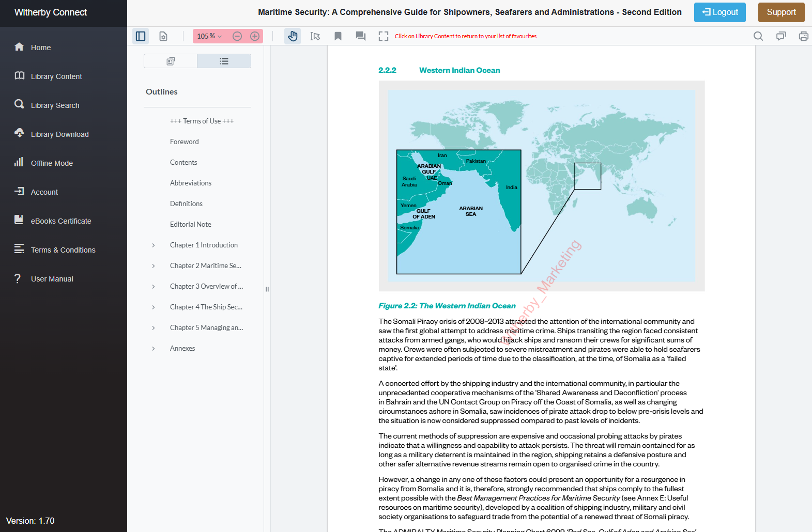Expand Chapter 4 The Ship Sec... outline

point(154,307)
